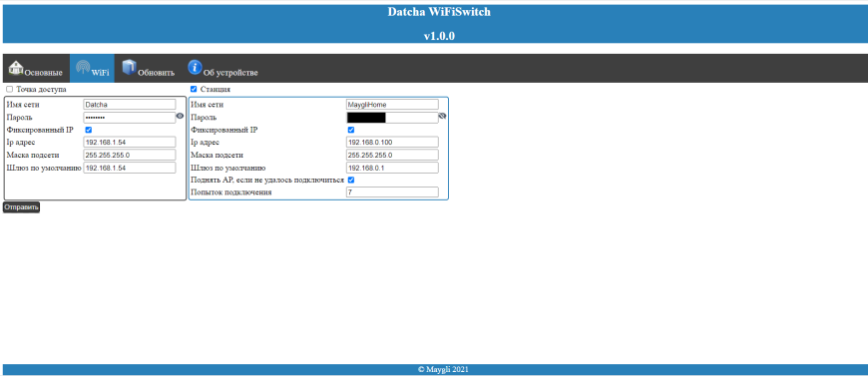
Task: Open the Основные tab
Action: point(36,68)
